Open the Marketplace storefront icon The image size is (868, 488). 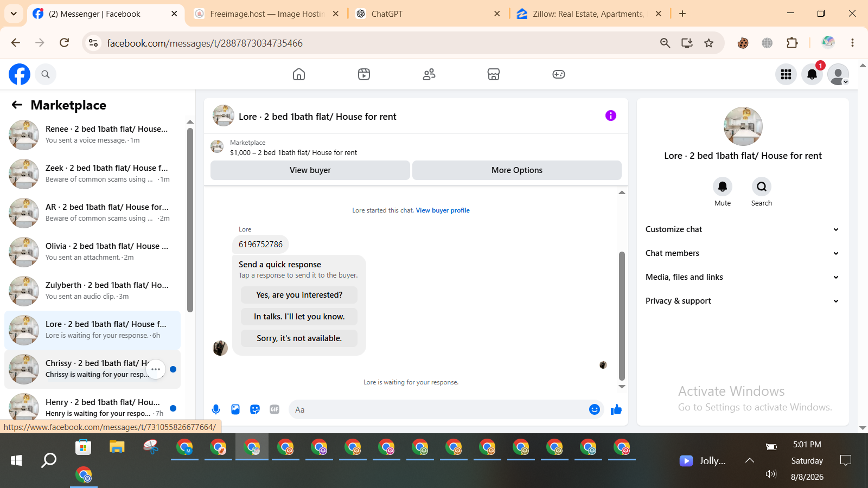(x=494, y=74)
